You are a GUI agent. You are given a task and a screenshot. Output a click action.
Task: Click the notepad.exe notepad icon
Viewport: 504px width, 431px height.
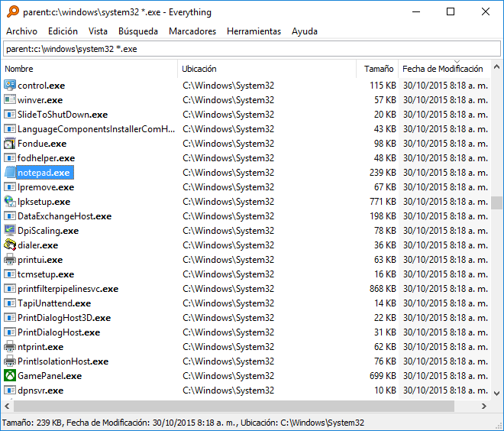pyautogui.click(x=10, y=173)
